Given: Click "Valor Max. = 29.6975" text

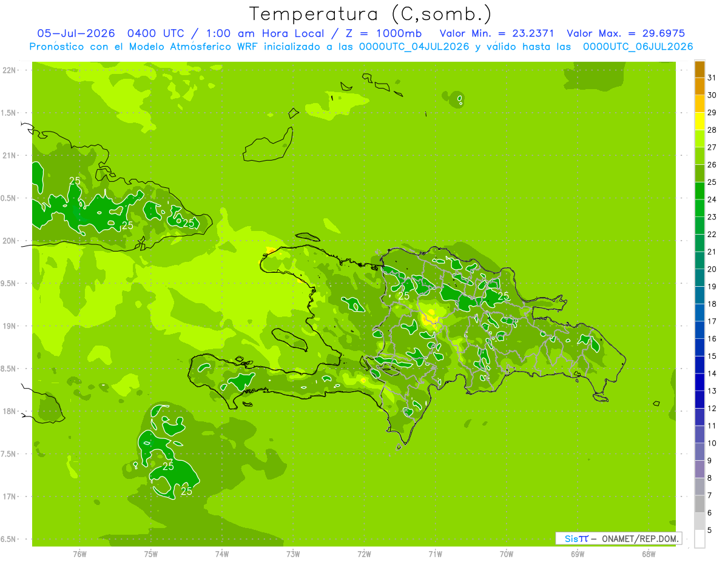Looking at the screenshot, I should [x=625, y=33].
